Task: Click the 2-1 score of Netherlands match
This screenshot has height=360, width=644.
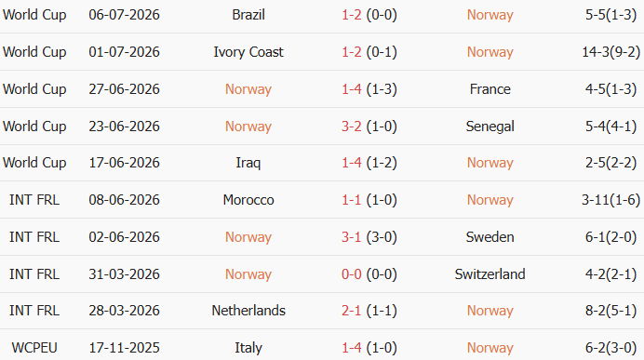Action: click(x=352, y=311)
